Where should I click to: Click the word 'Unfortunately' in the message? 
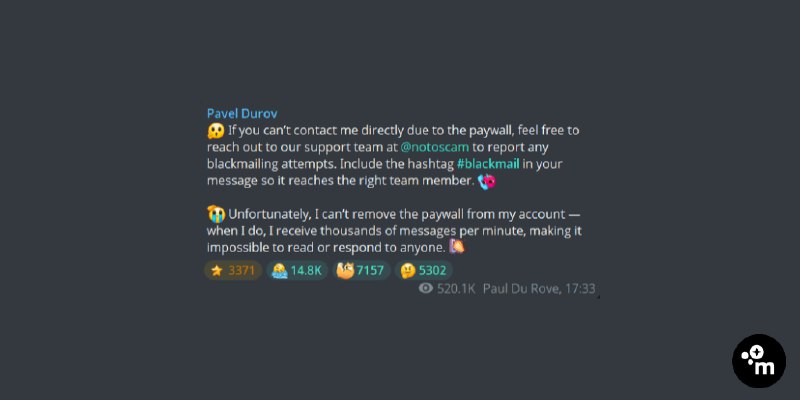pyautogui.click(x=267, y=214)
